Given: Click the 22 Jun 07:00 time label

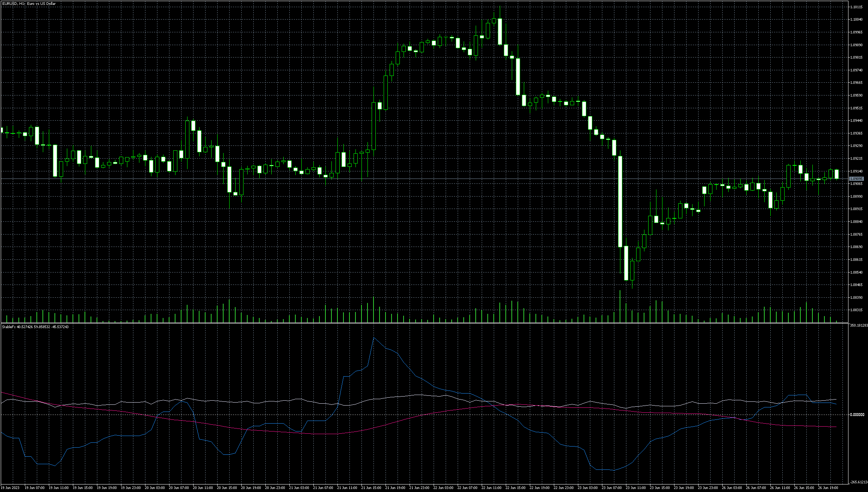Looking at the screenshot, I should (x=467, y=488).
